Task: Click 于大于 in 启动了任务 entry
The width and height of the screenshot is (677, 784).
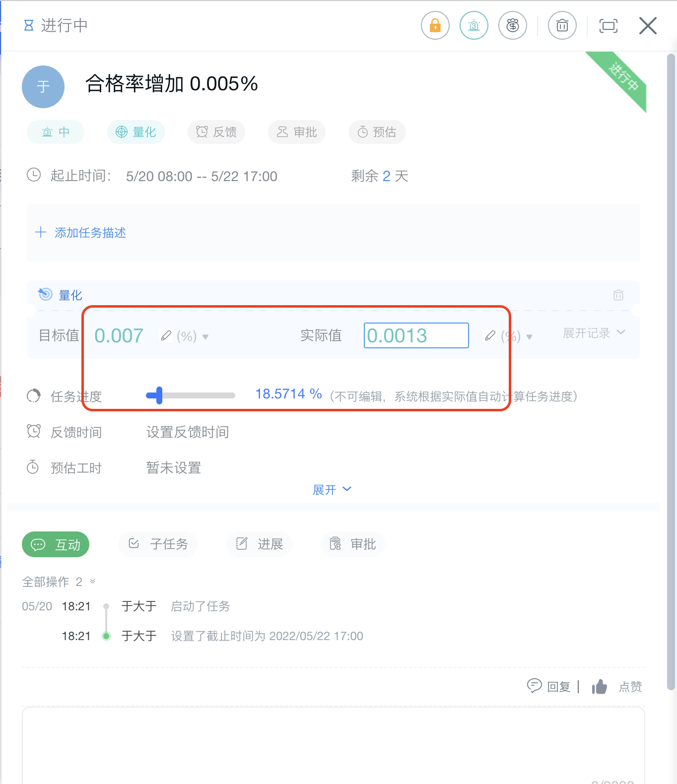Action: [139, 606]
